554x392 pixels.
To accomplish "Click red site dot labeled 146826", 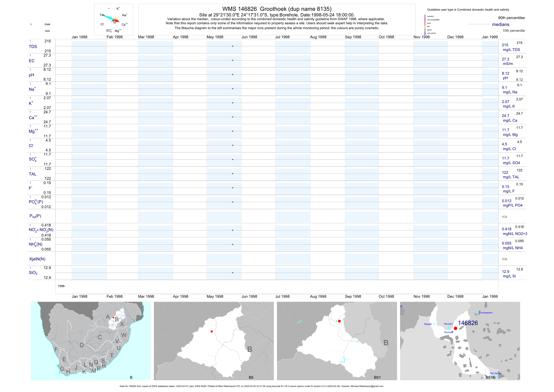I will [x=455, y=329].
